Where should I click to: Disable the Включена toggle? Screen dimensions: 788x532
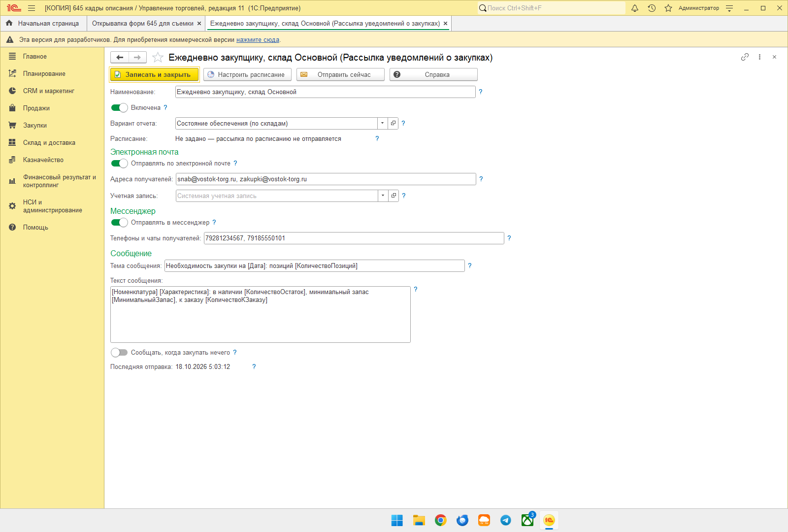point(119,107)
